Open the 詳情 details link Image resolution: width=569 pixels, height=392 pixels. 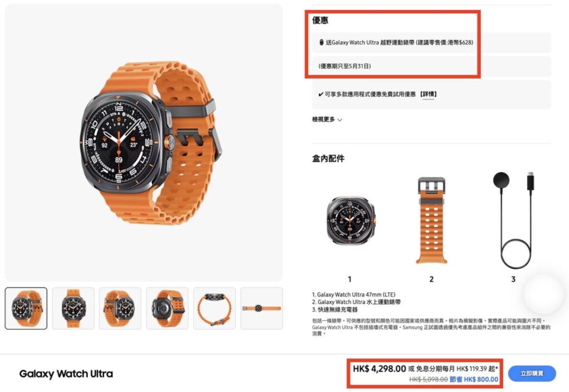pyautogui.click(x=428, y=94)
